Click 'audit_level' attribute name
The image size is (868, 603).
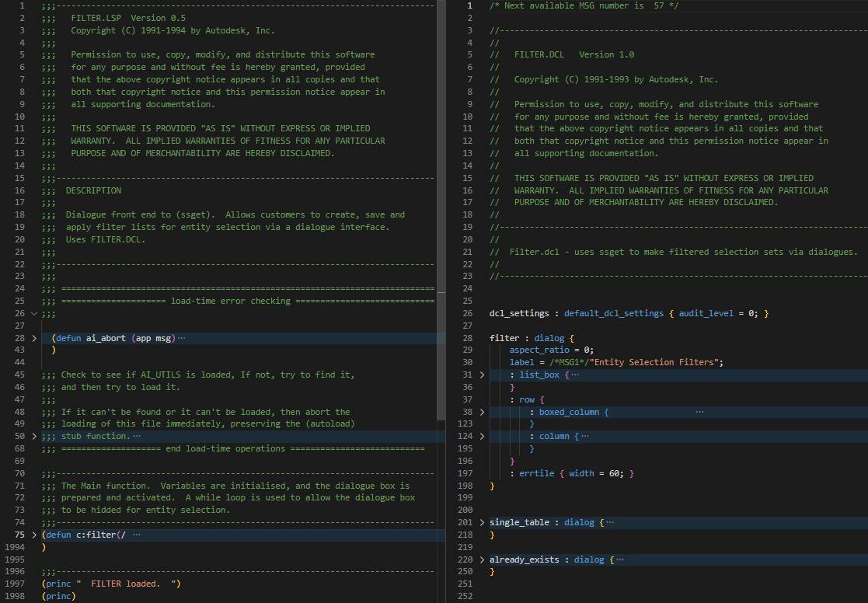(x=706, y=313)
